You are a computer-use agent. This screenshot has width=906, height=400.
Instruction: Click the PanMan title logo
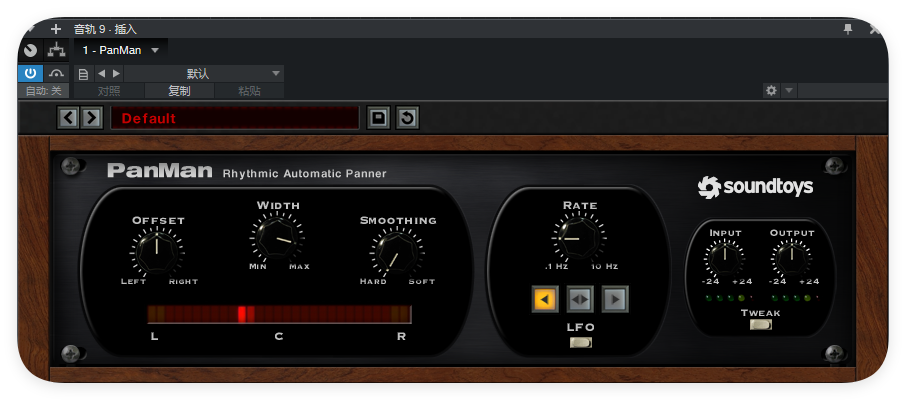pos(159,171)
